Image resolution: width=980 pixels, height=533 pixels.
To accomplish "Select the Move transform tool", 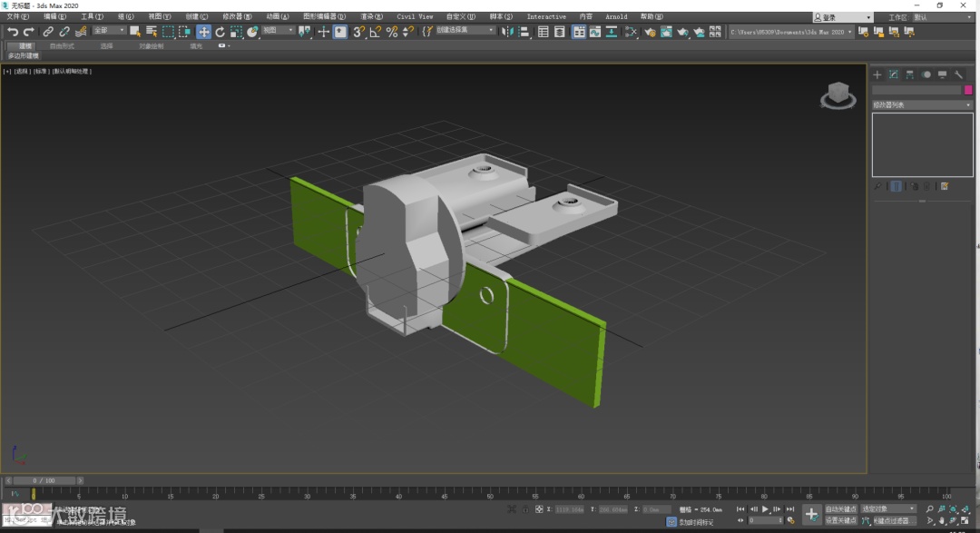I will (204, 32).
